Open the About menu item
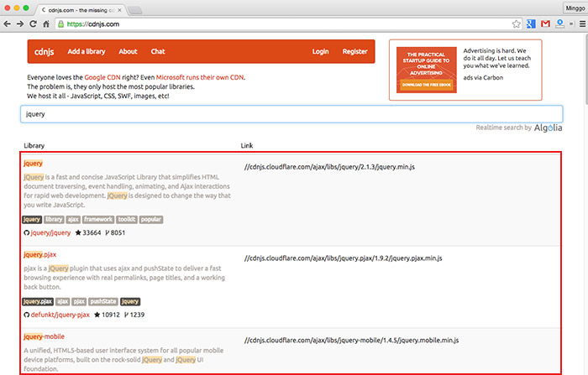 [128, 51]
